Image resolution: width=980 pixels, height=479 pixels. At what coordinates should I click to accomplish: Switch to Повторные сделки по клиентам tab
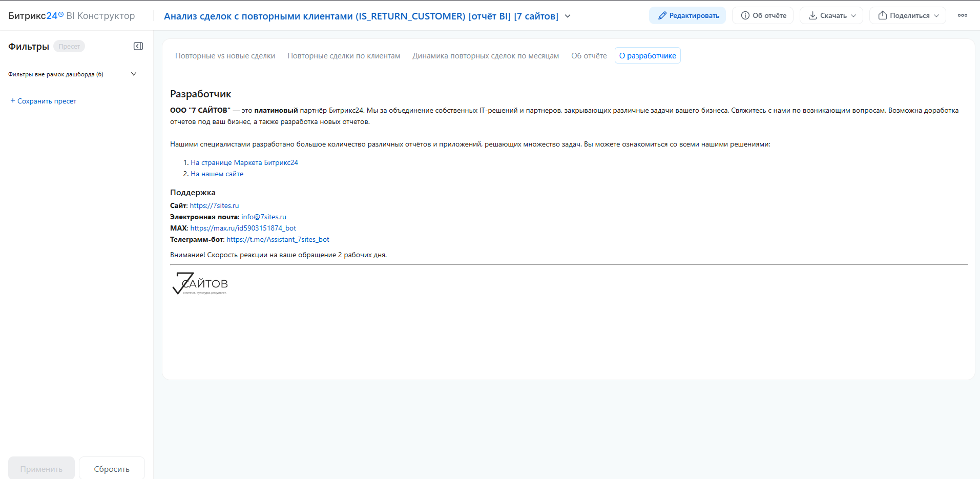pos(344,56)
